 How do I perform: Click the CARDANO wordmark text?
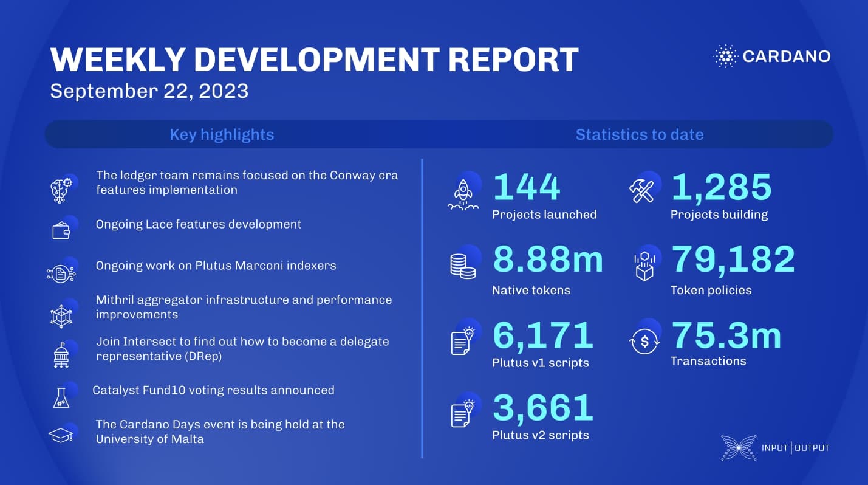click(x=787, y=57)
